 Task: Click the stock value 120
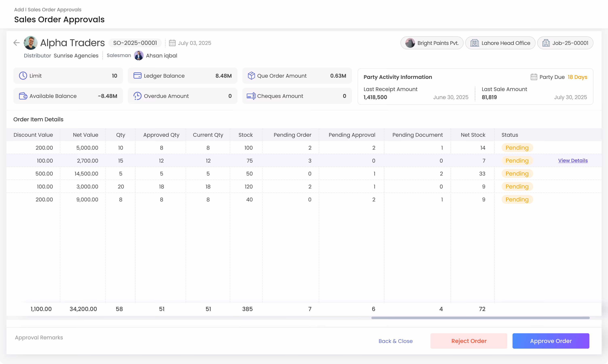(249, 186)
